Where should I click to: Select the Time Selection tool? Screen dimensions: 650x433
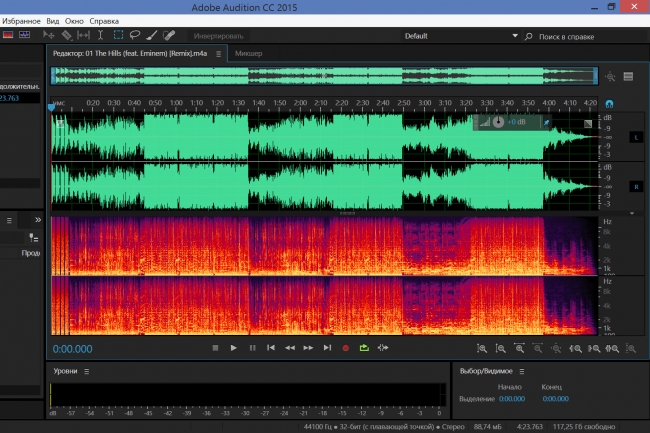100,36
